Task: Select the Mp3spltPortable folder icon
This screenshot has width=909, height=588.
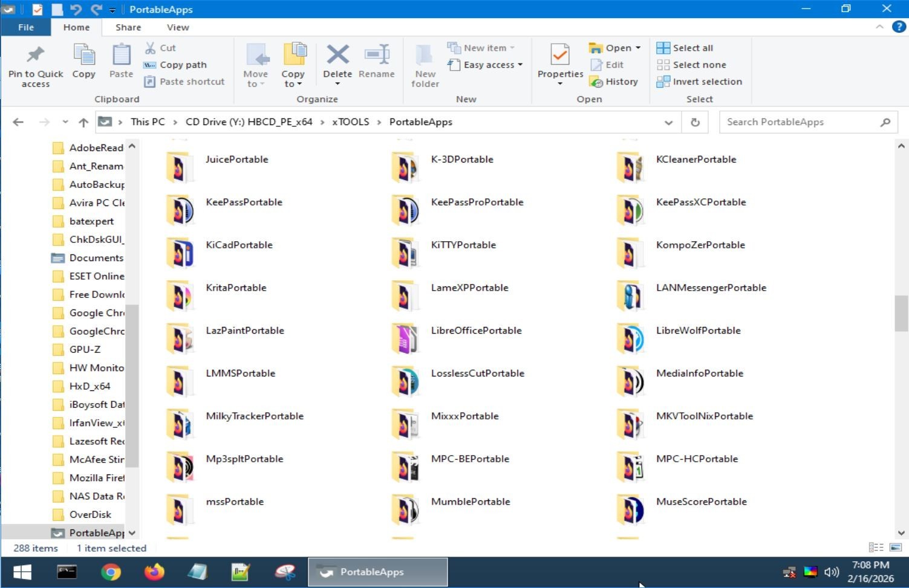Action: [x=180, y=467]
